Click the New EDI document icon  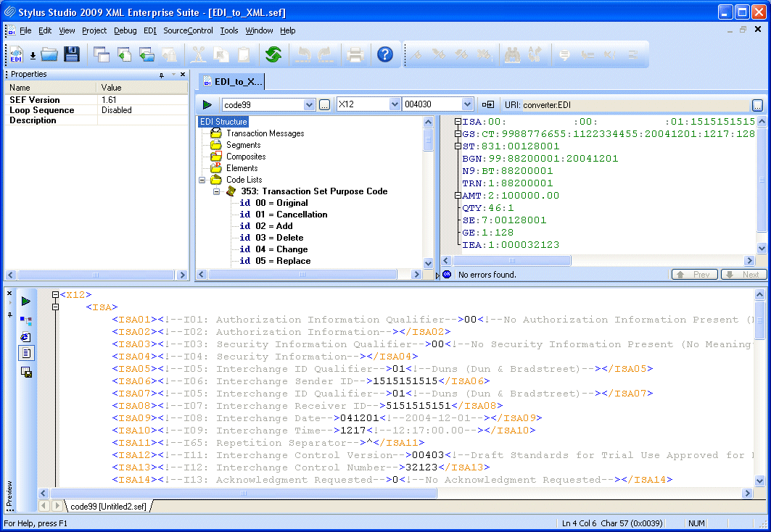point(16,54)
